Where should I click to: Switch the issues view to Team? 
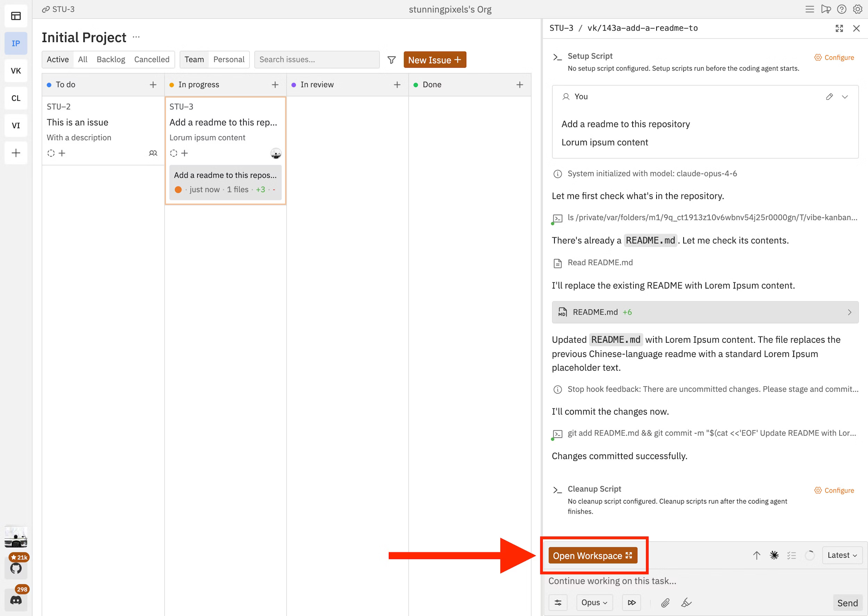(x=194, y=60)
